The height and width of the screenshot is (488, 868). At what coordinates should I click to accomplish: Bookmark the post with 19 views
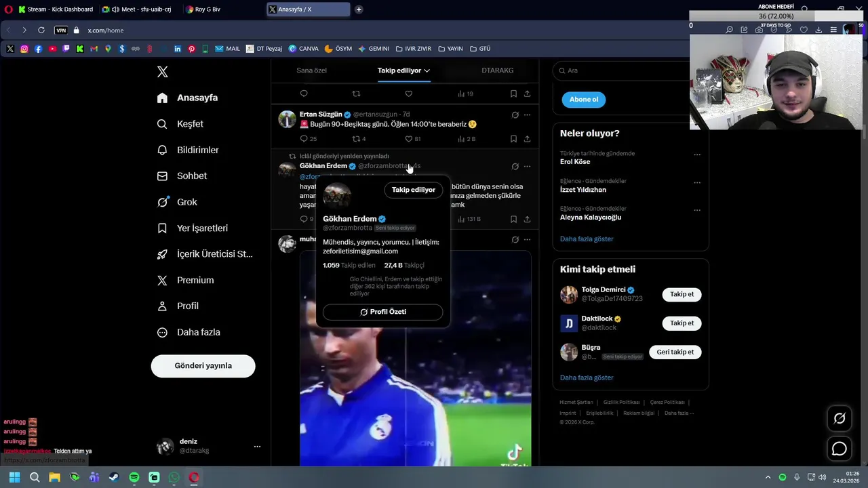click(x=513, y=94)
